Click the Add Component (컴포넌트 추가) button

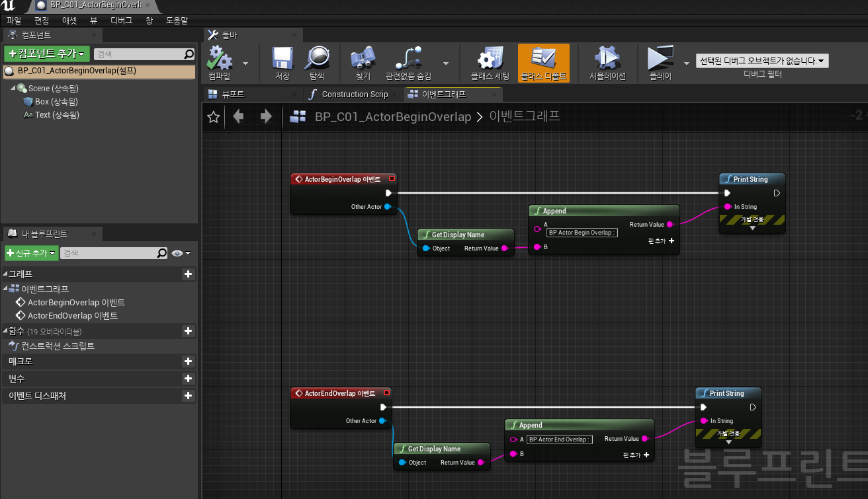point(46,54)
